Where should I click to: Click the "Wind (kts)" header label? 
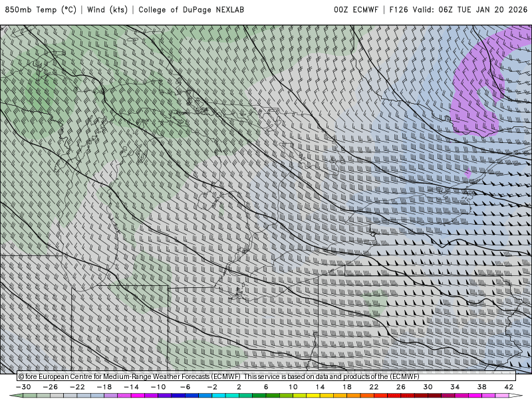tap(107, 10)
